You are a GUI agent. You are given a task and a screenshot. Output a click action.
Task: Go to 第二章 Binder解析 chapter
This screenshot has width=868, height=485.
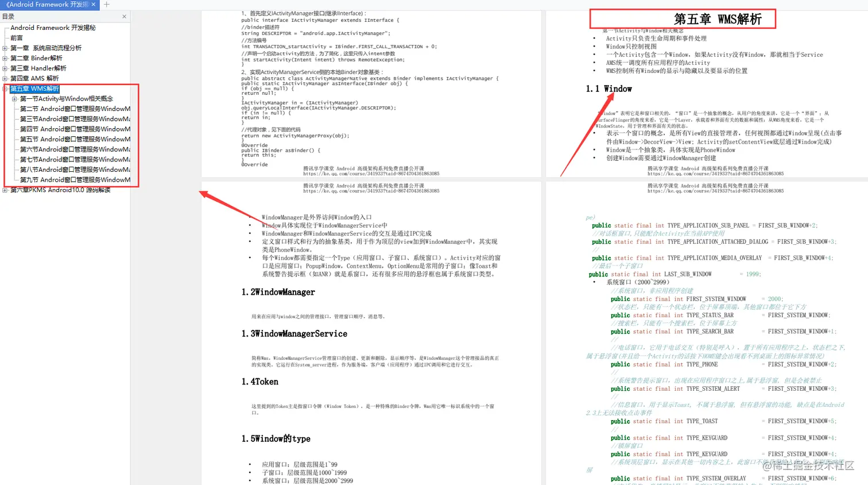pyautogui.click(x=36, y=58)
